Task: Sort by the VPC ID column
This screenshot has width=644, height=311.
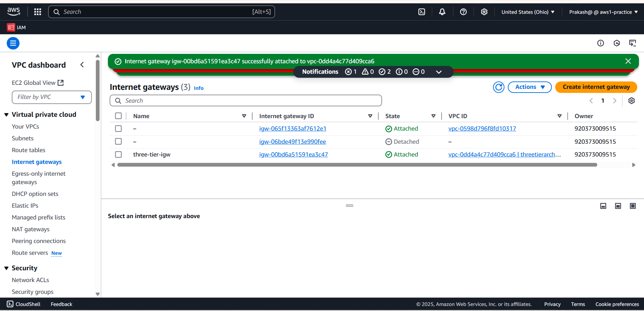Action: click(x=560, y=116)
